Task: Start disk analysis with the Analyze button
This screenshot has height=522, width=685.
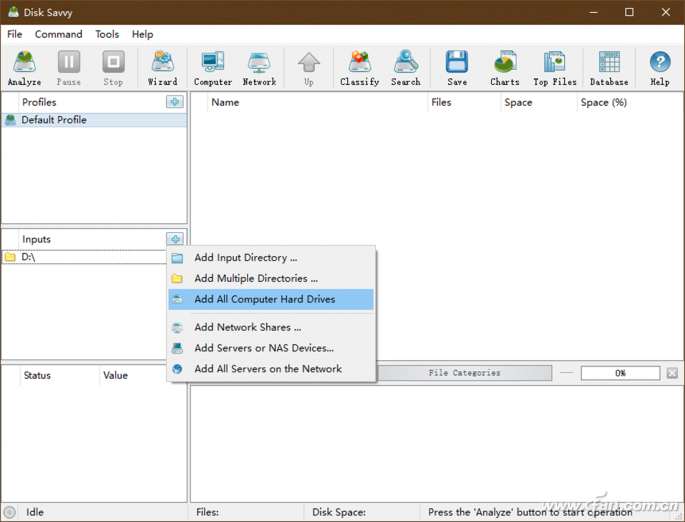Action: (x=24, y=68)
